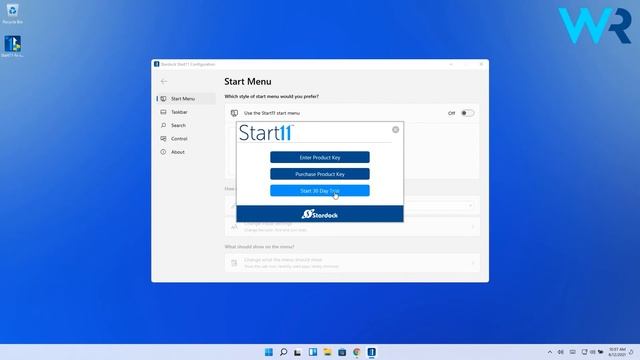
Task: Click the About info sidebar icon
Action: [x=163, y=152]
